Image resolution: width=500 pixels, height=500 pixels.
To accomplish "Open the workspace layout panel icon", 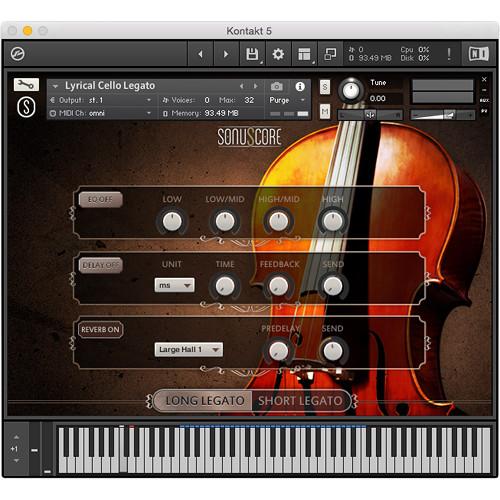I will [304, 54].
